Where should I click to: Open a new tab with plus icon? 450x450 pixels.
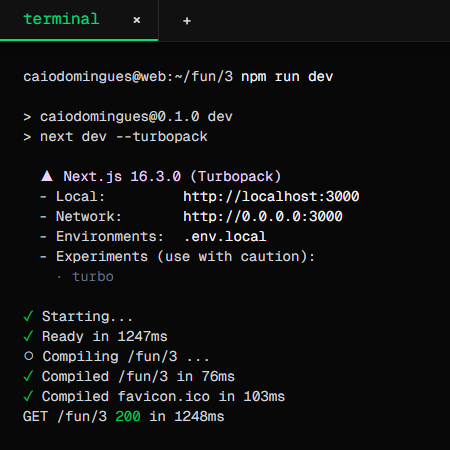coord(187,21)
